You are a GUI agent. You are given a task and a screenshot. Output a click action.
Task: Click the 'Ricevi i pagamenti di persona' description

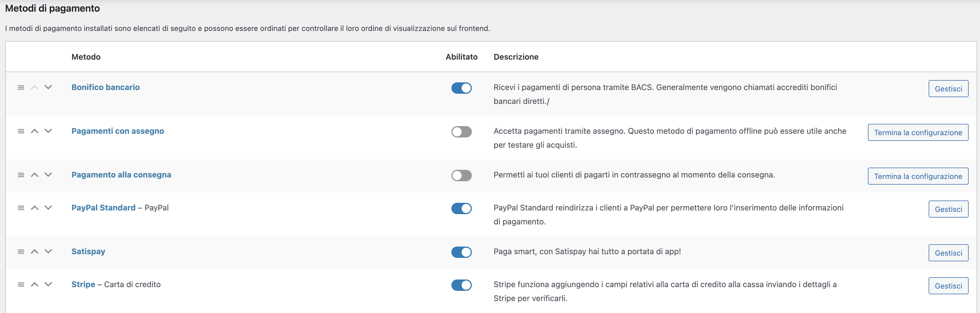coord(665,94)
